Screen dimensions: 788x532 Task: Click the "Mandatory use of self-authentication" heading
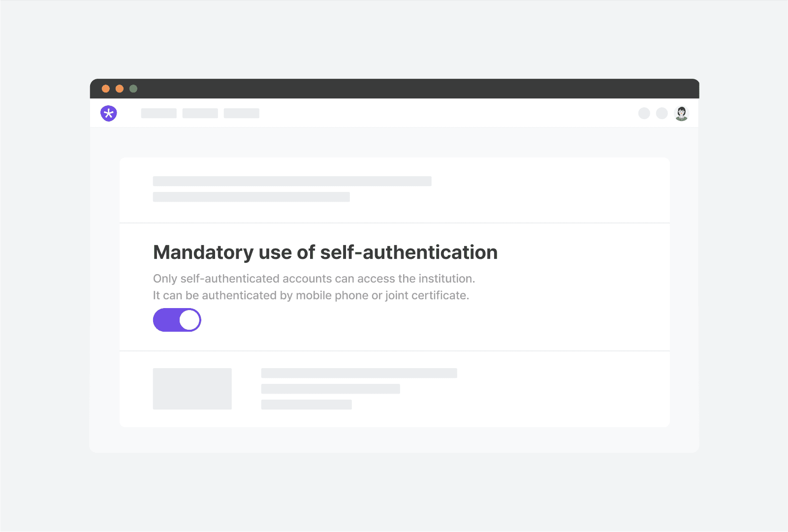coord(325,252)
